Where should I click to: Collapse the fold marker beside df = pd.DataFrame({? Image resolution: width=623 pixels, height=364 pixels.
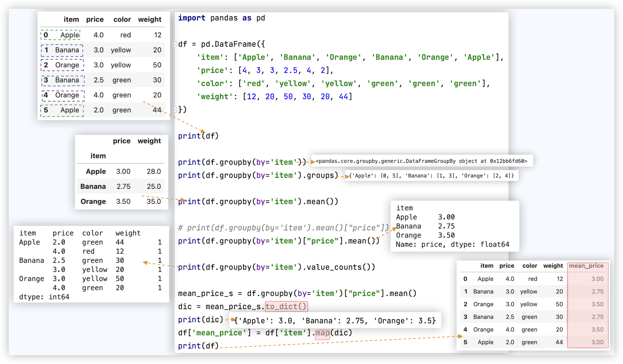coord(175,44)
